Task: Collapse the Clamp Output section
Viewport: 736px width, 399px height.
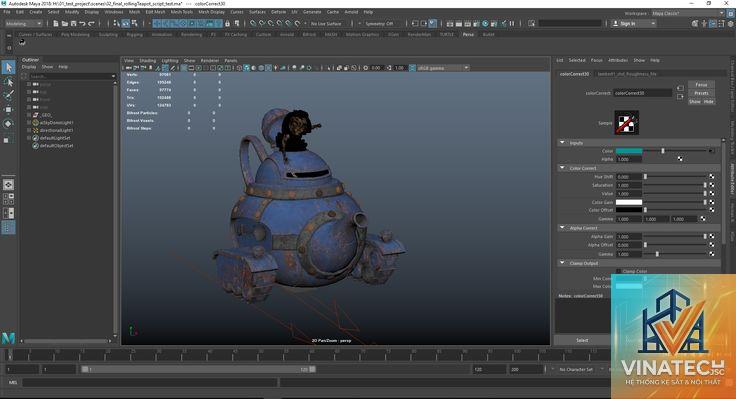Action: [x=562, y=263]
